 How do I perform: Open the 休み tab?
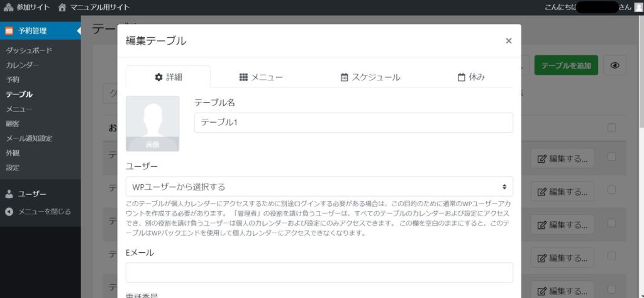[470, 77]
